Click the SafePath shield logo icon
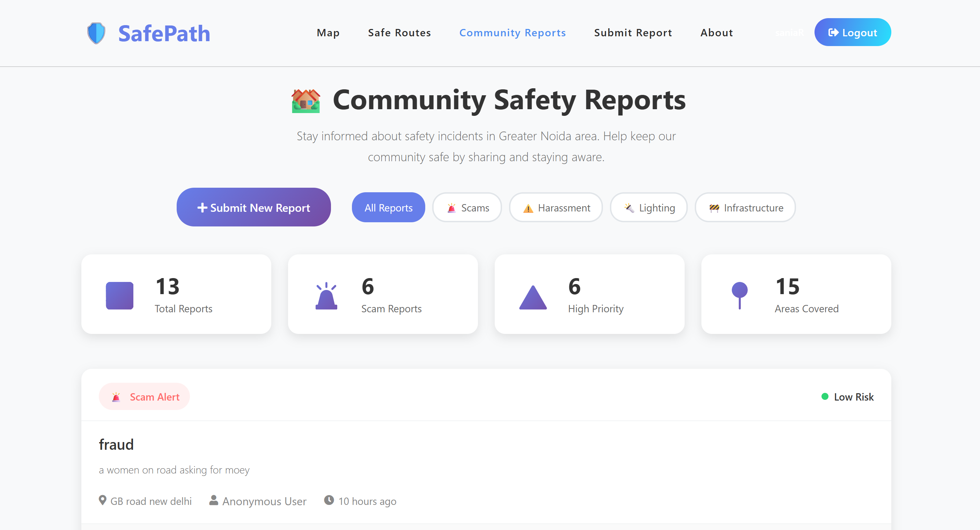 coord(96,33)
